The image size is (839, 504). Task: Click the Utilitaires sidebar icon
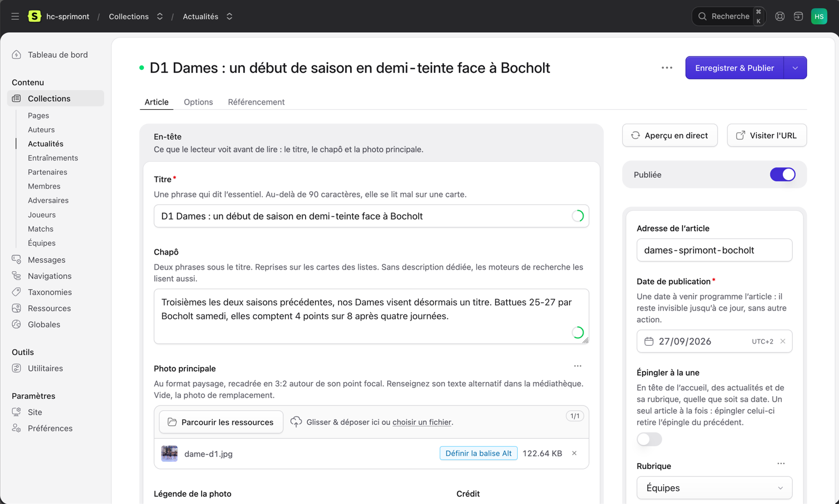tap(16, 368)
